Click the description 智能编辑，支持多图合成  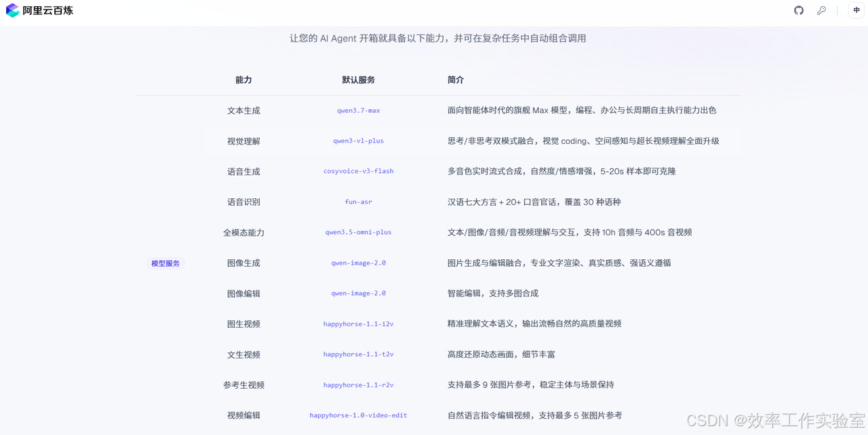point(493,293)
